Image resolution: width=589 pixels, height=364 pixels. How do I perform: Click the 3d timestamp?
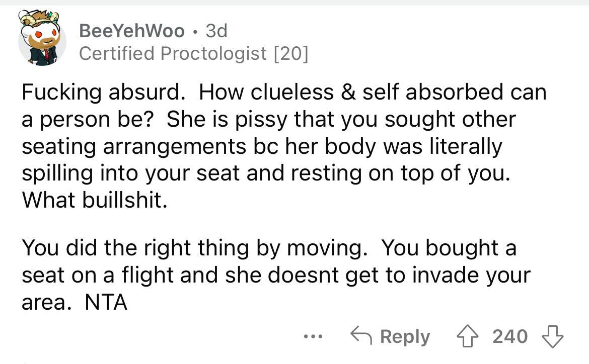click(216, 31)
